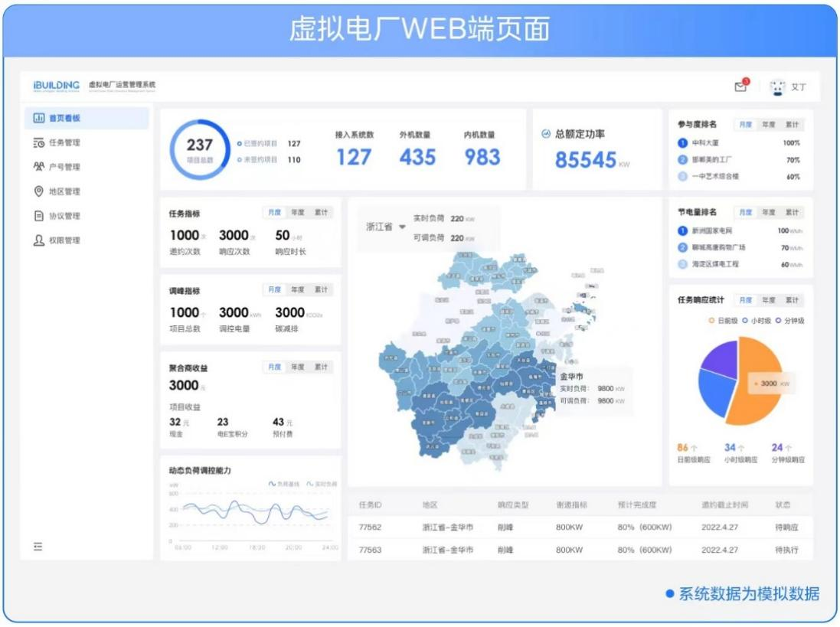Click 遵约截止时间 column header

pos(724,505)
